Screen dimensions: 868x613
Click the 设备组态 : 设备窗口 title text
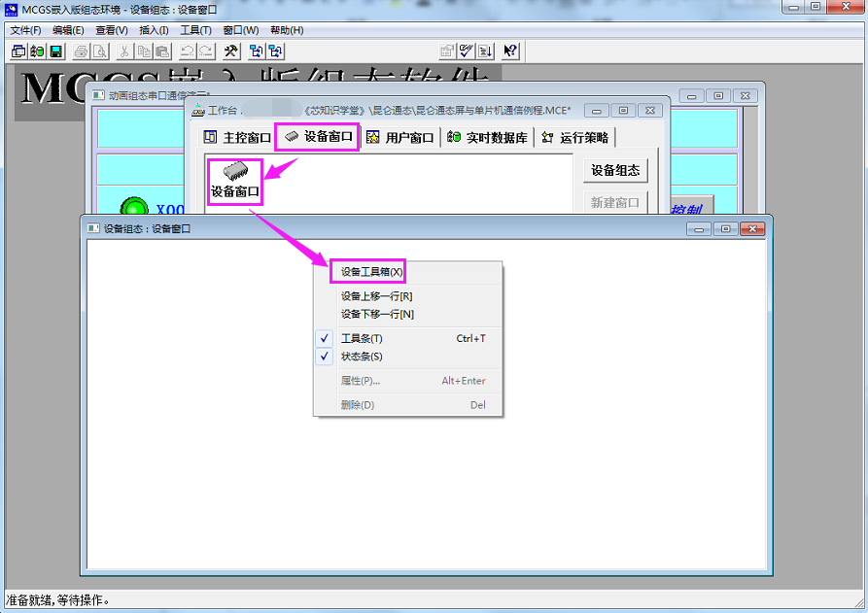(147, 228)
